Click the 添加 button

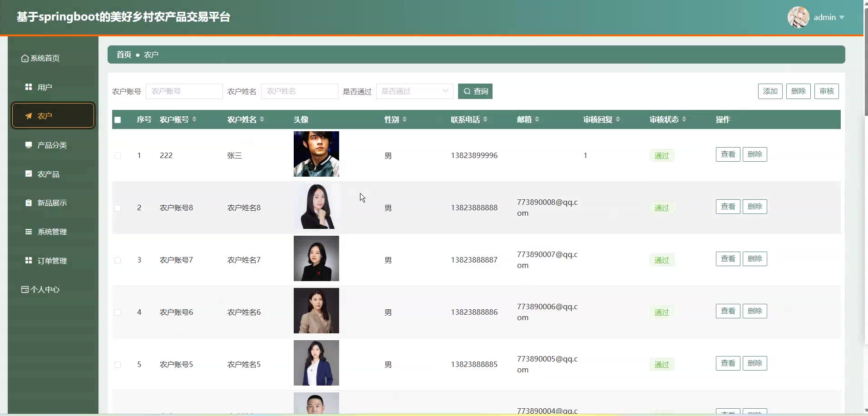[x=770, y=91]
